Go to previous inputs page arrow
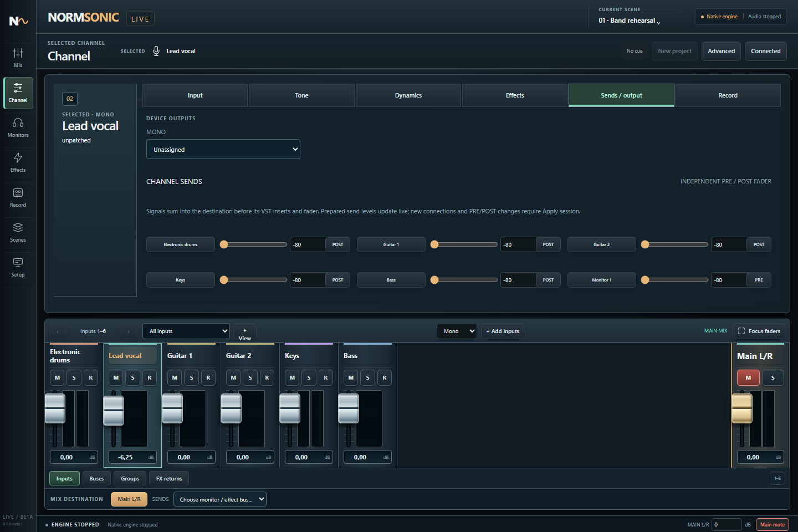 point(58,331)
